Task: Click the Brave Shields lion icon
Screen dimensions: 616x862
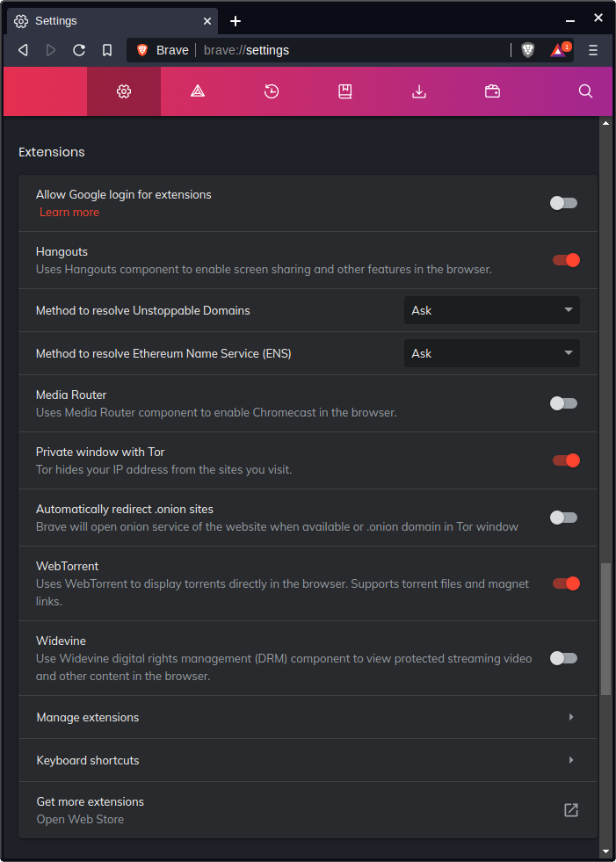Action: point(527,50)
